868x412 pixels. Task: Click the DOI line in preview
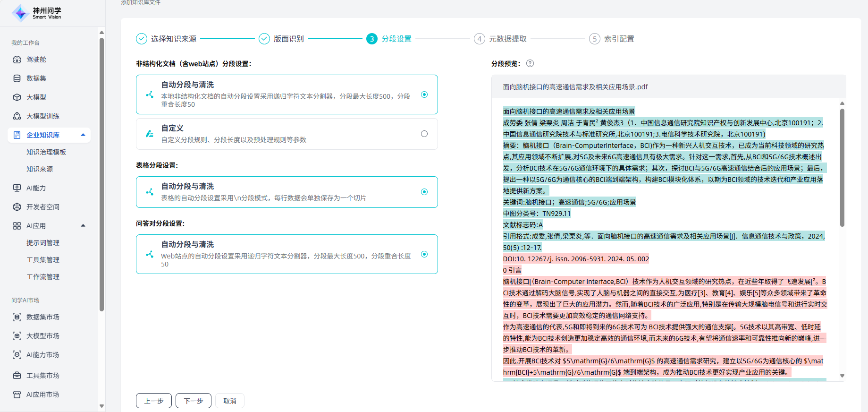point(576,259)
